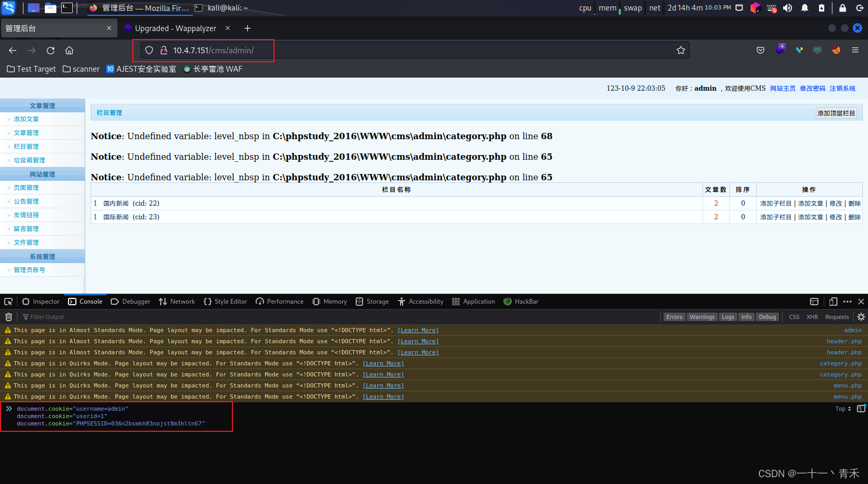The width and height of the screenshot is (868, 484).
Task: Close the Upgraded - Wappalyzer tab
Action: click(228, 28)
